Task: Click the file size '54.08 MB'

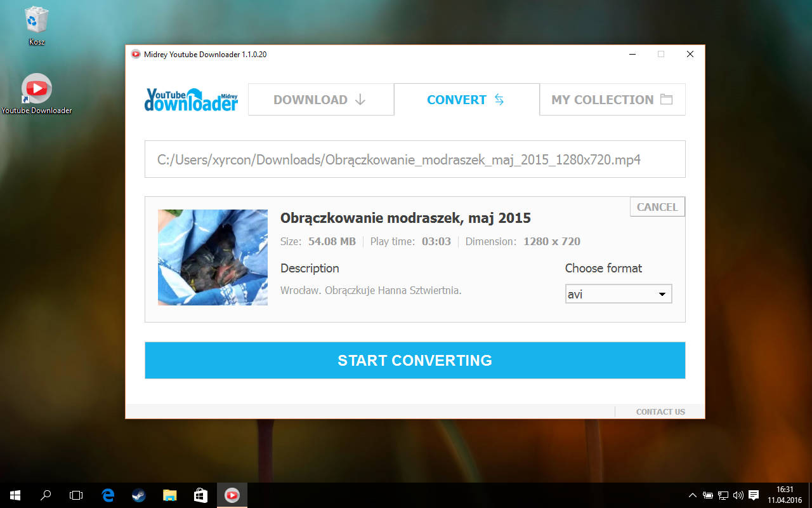Action: click(x=332, y=241)
